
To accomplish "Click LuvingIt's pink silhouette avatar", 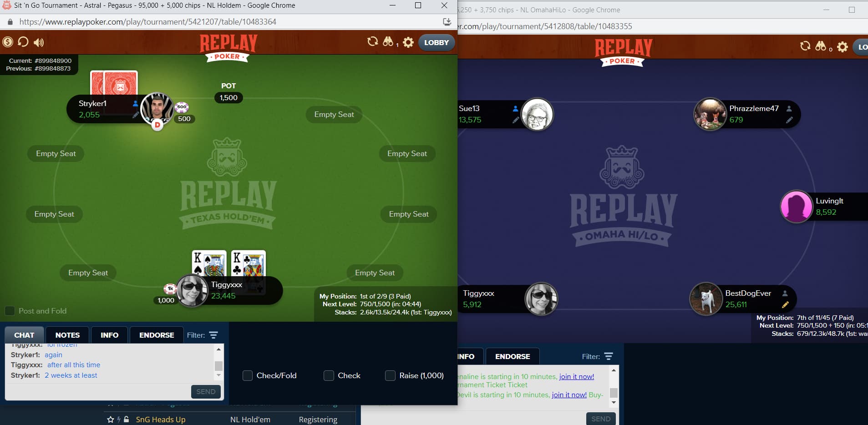I will click(797, 207).
